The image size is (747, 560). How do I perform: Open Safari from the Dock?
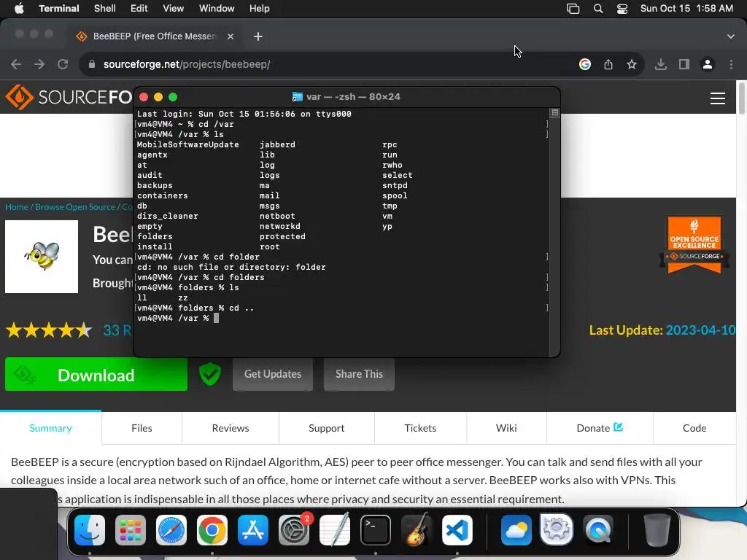(171, 530)
